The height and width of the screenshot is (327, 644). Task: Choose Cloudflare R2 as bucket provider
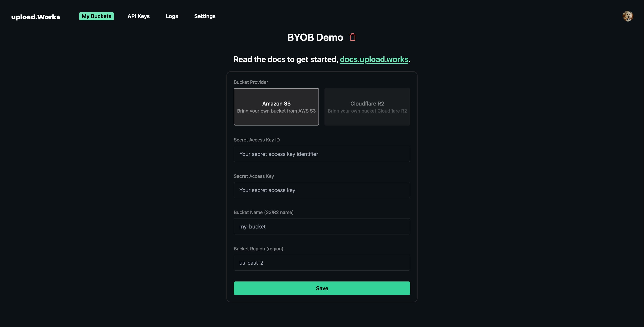click(367, 107)
